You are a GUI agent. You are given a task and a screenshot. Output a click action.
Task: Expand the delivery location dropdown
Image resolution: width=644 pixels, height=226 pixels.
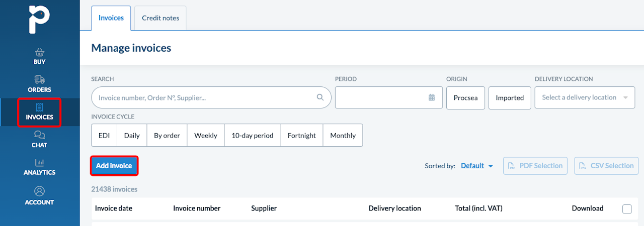click(x=584, y=97)
